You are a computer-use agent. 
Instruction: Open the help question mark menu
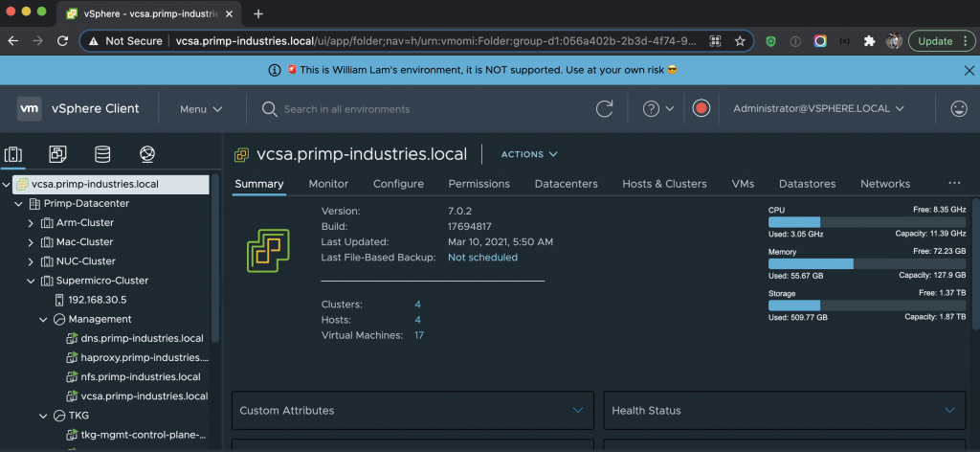(658, 109)
